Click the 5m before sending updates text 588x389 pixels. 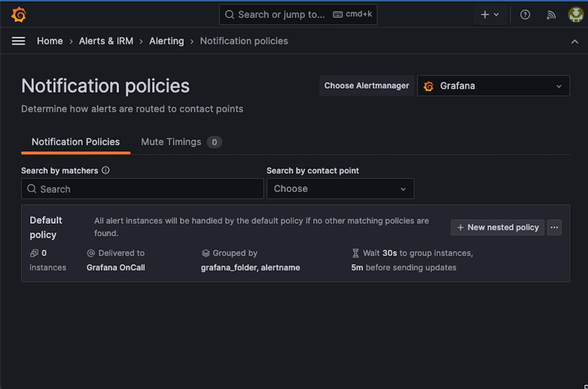click(x=404, y=267)
